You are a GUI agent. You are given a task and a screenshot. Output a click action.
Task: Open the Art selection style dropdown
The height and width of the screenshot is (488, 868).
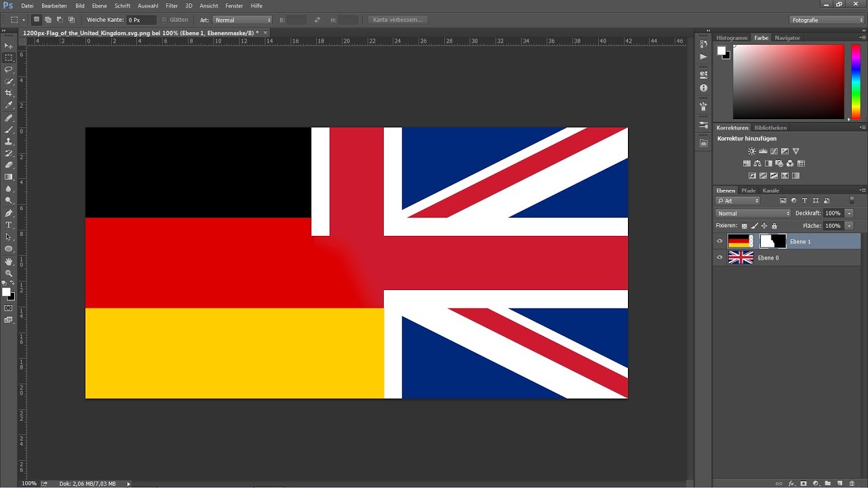242,20
